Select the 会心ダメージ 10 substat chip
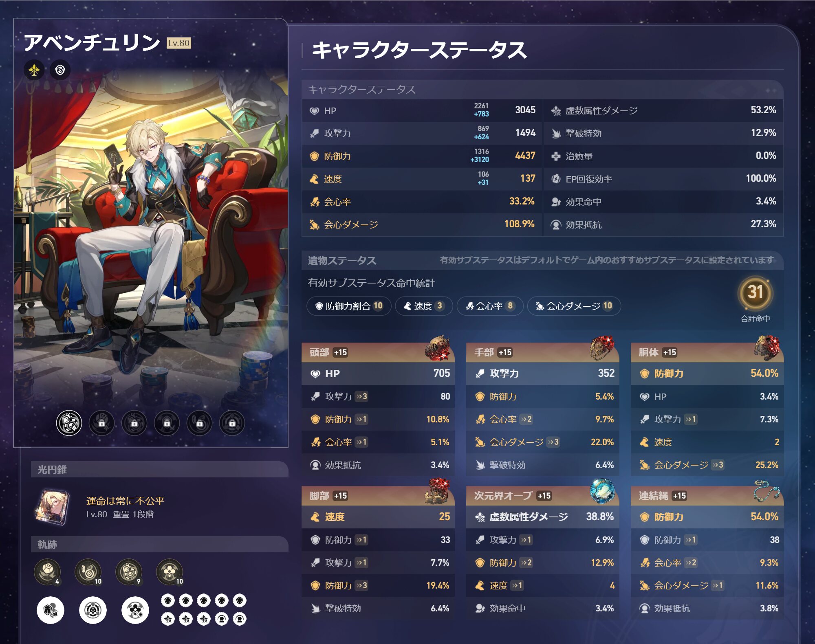The width and height of the screenshot is (815, 644). pos(574,306)
